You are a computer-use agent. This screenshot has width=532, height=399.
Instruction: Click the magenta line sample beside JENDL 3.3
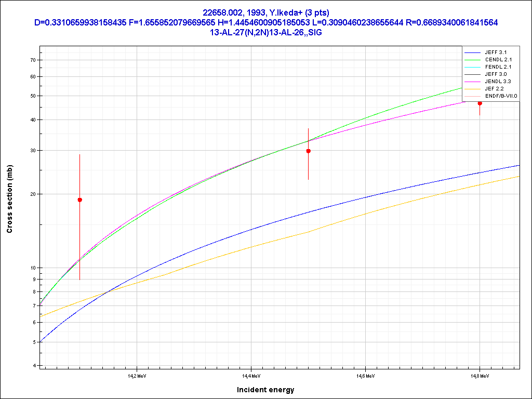472,82
